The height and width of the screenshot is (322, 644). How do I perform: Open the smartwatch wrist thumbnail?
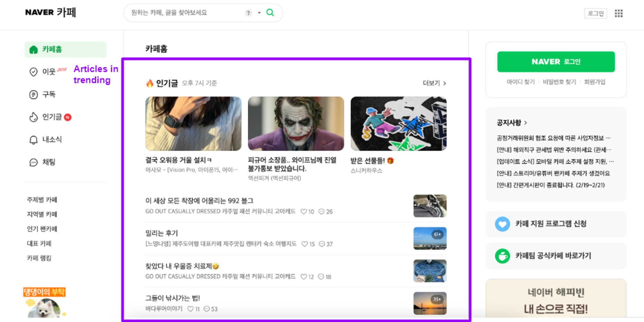click(x=193, y=124)
